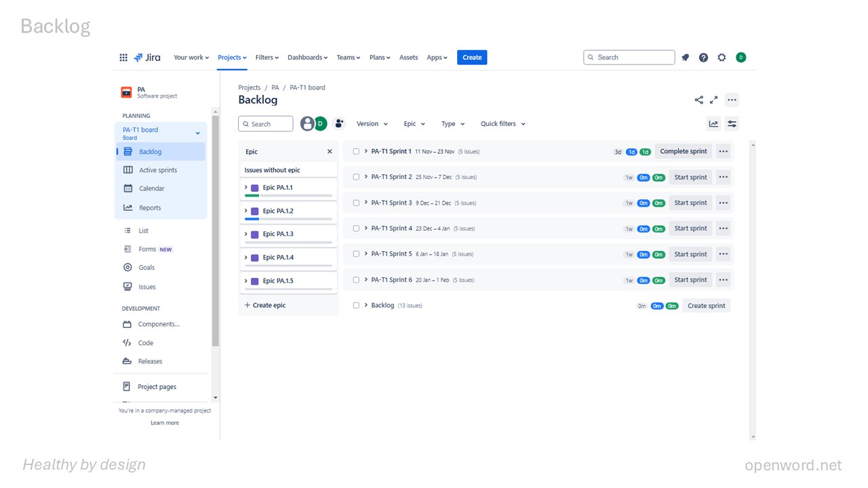Open the Dashboards menu
868x488 pixels.
(307, 58)
